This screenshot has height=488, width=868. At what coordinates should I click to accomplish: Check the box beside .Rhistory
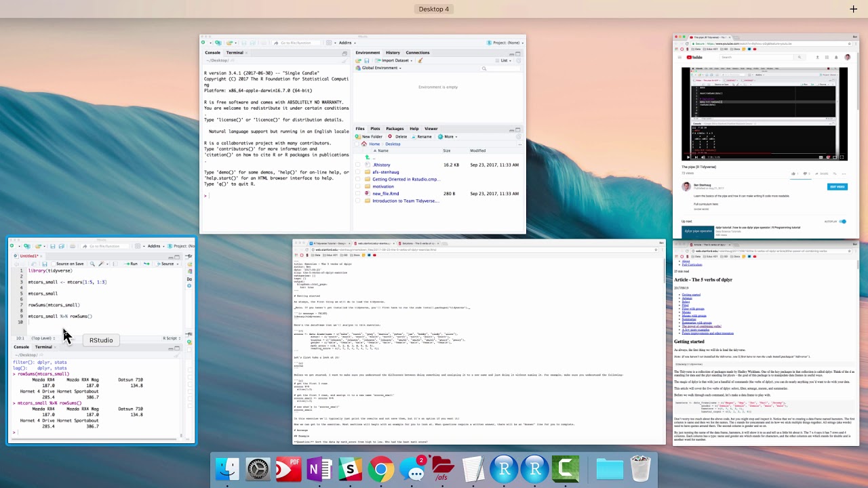(358, 165)
